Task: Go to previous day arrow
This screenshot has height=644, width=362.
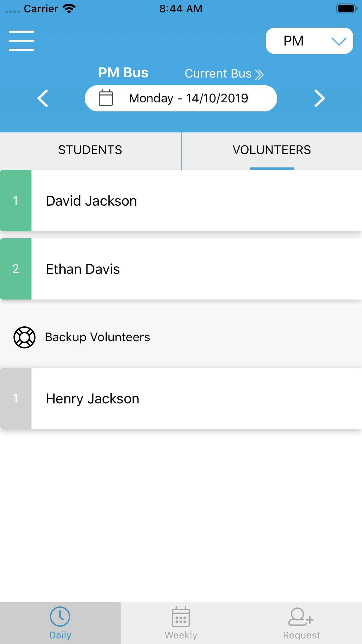Action: pos(43,99)
